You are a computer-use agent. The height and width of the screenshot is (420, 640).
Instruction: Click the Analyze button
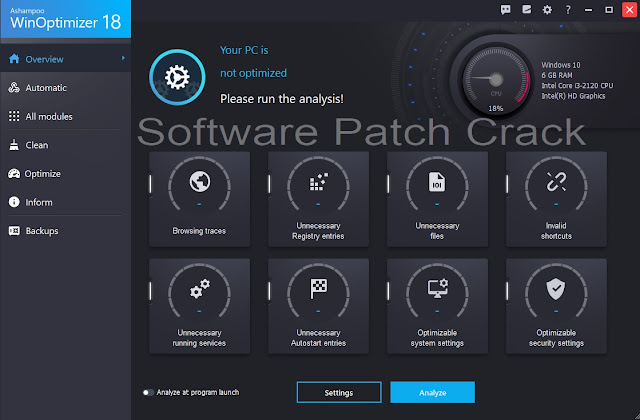[x=432, y=392]
